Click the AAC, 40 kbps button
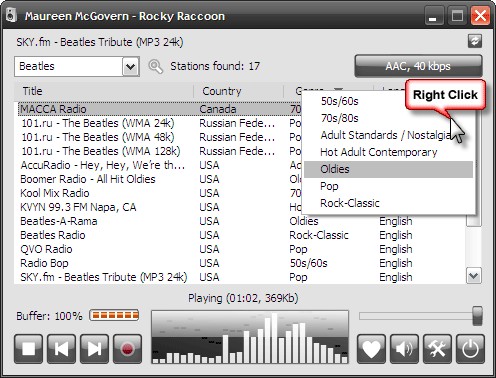Image resolution: width=496 pixels, height=378 pixels. [x=418, y=66]
